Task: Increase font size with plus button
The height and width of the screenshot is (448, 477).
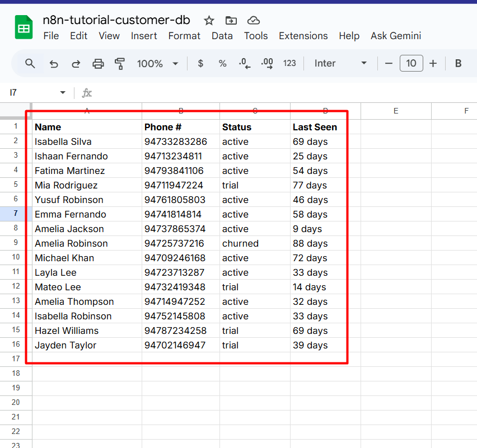Action: (433, 64)
